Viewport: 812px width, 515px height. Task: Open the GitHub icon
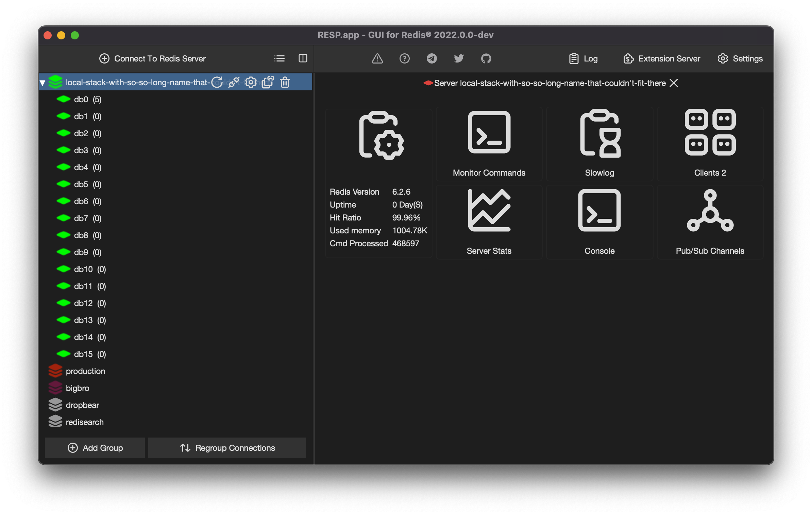coord(486,58)
